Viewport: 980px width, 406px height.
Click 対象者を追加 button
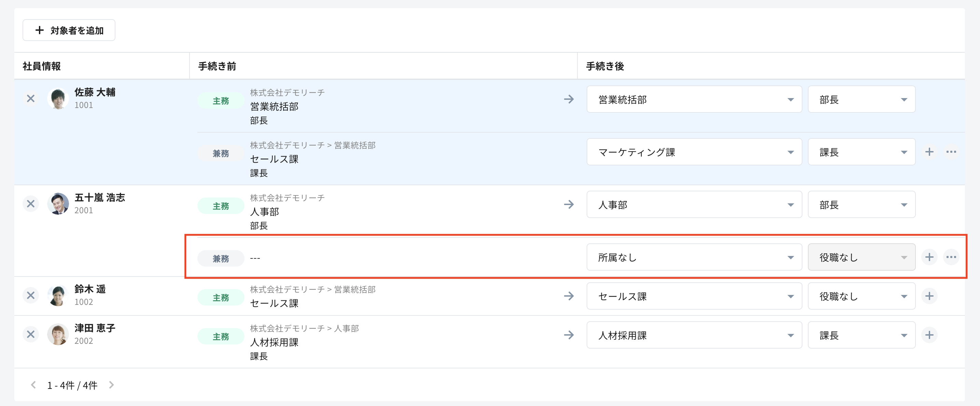point(69,30)
